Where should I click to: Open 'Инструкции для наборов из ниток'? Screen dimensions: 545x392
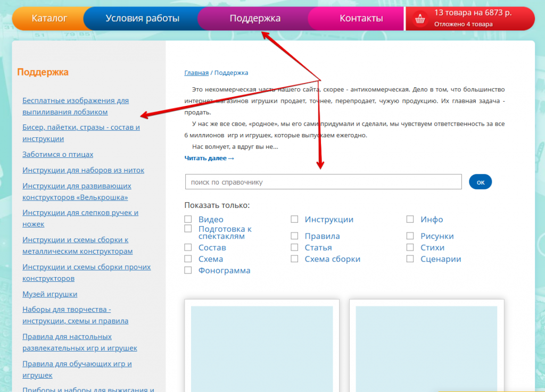pos(83,170)
